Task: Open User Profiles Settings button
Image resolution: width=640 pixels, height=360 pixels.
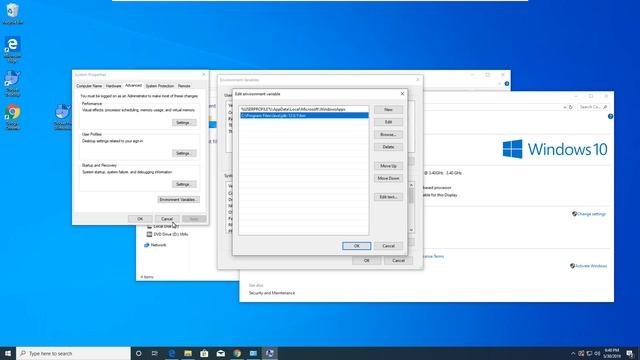Action: 184,153
